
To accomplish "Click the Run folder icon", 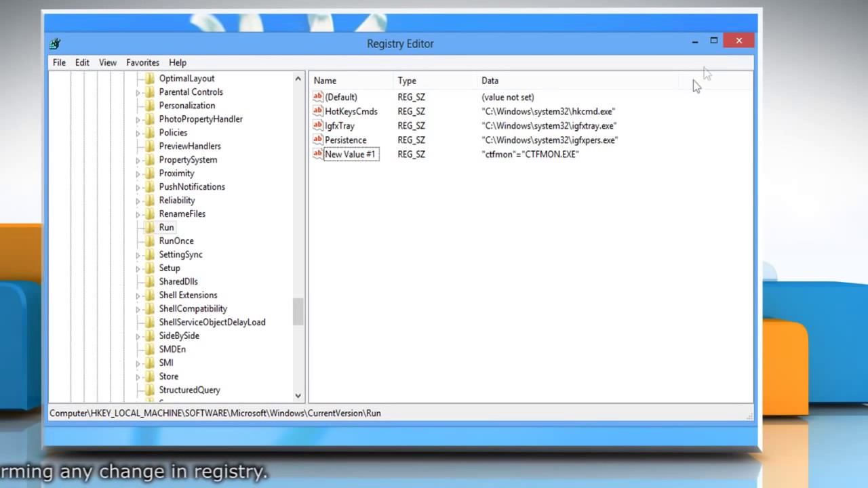I will pyautogui.click(x=150, y=228).
